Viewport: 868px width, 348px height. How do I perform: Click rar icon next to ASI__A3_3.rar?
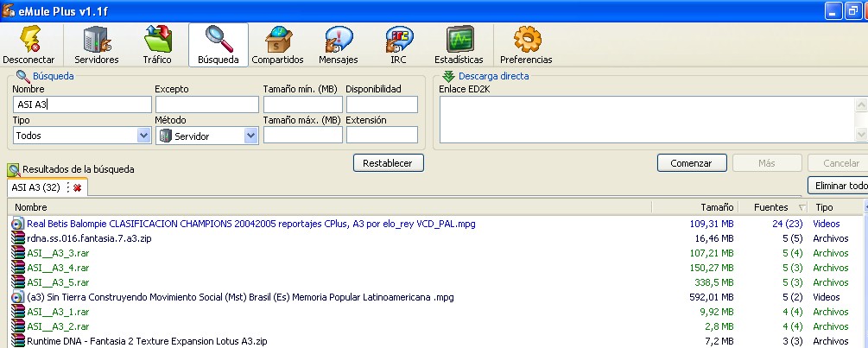coord(18,253)
